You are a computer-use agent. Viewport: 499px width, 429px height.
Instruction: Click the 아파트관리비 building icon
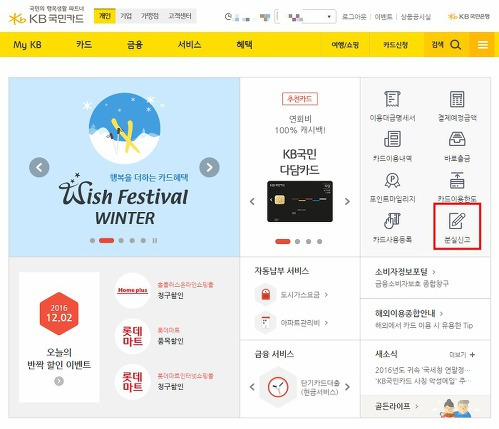[x=265, y=322]
